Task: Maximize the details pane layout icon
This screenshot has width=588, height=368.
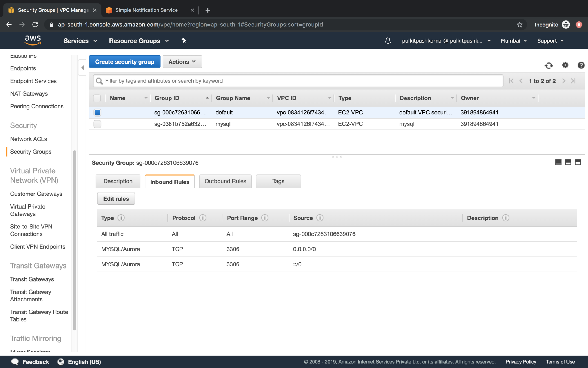Action: 578,162
